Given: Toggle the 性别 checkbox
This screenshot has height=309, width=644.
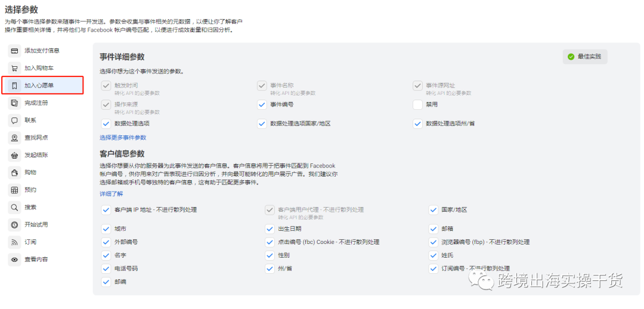Looking at the screenshot, I should pos(270,255).
